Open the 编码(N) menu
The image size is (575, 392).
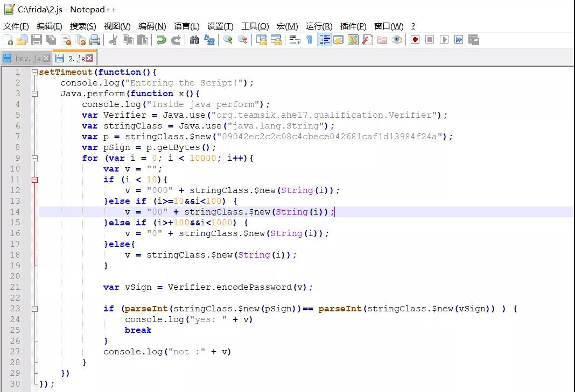pos(152,26)
